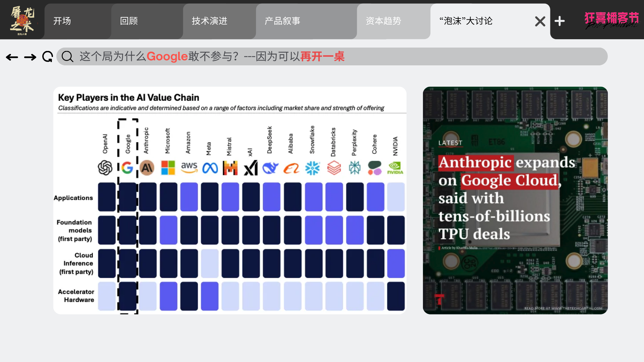Click the 狂喜播客节 logo at top right
The width and height of the screenshot is (644, 362).
point(612,20)
